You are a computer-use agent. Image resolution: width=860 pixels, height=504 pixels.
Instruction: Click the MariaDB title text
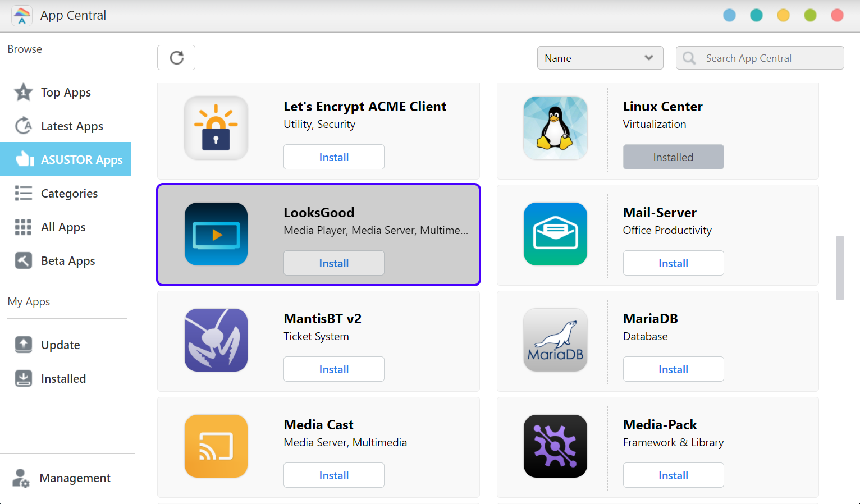pos(650,319)
